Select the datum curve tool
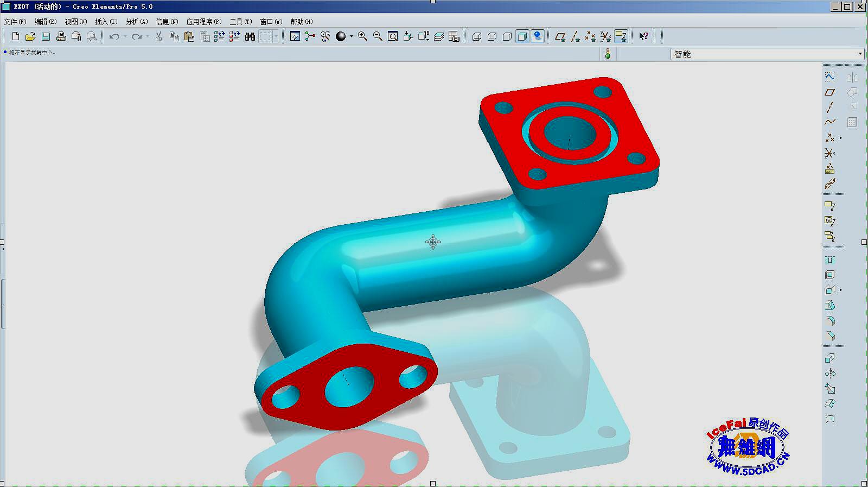Image resolution: width=868 pixels, height=487 pixels. (x=829, y=122)
